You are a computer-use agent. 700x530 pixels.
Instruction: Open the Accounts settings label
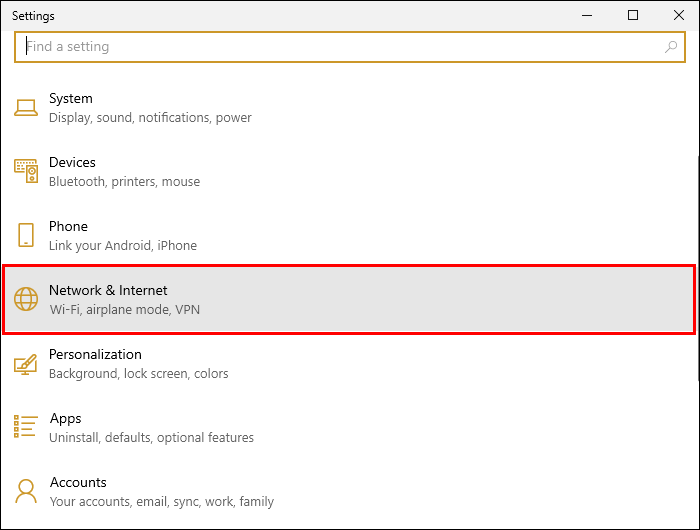pos(78,483)
